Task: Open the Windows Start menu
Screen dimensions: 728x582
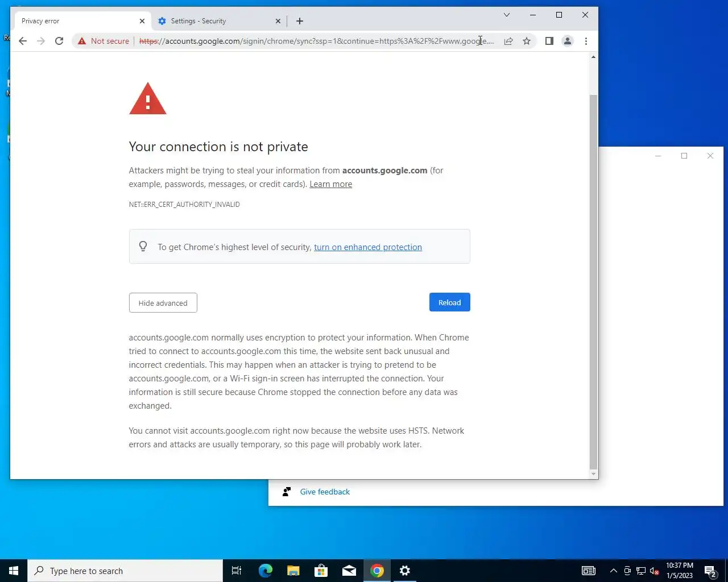Action: [x=14, y=571]
